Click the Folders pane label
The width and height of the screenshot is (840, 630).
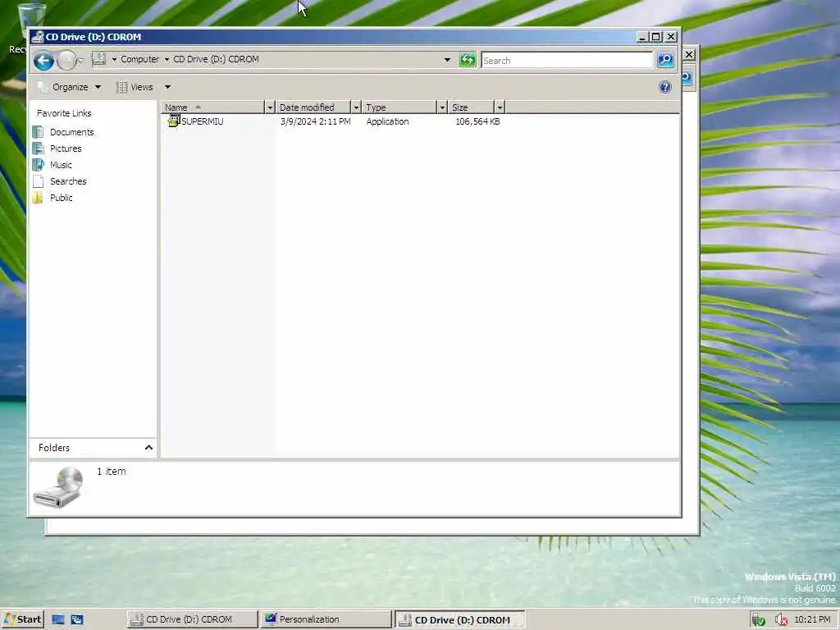(x=54, y=448)
